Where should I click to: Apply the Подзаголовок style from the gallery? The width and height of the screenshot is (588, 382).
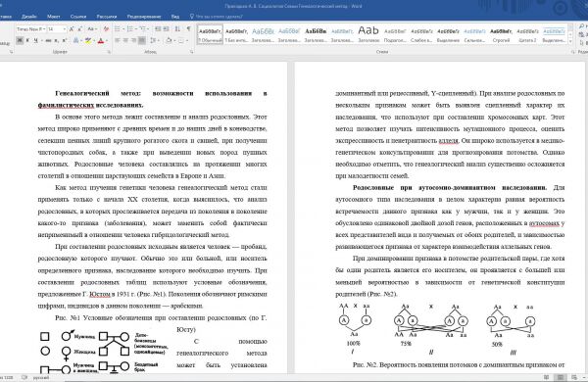[395, 34]
